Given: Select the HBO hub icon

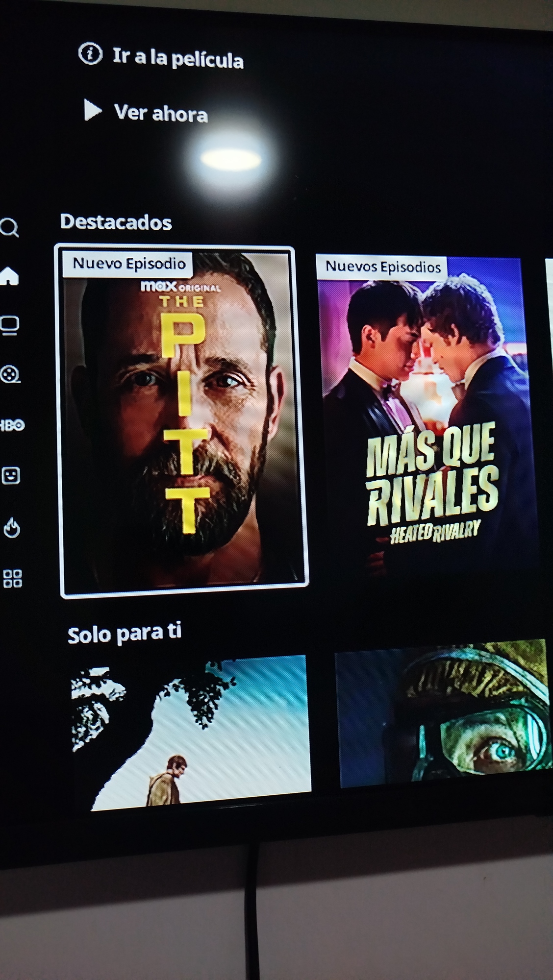Looking at the screenshot, I should coord(12,425).
